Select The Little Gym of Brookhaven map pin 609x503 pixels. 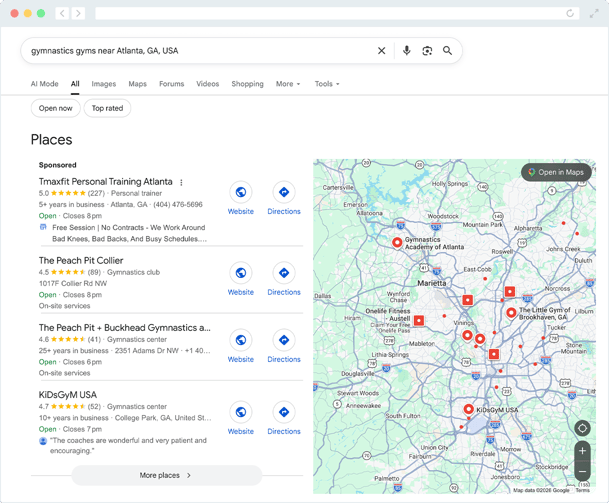pyautogui.click(x=511, y=312)
